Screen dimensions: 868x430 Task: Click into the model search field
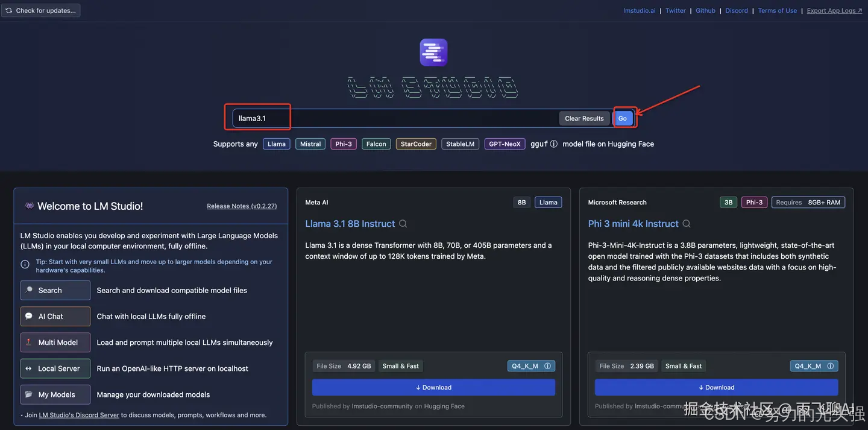[x=395, y=118]
